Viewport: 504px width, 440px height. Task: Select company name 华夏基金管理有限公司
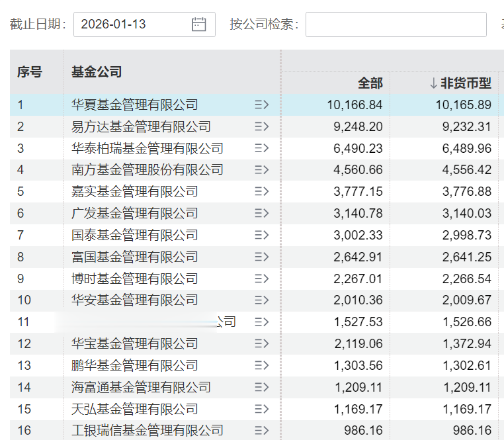point(135,105)
